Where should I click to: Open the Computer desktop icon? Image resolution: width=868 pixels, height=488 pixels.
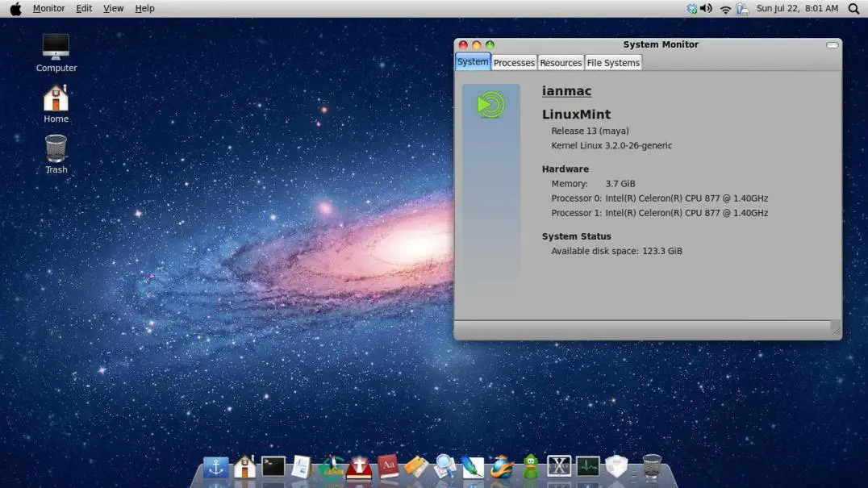point(56,52)
